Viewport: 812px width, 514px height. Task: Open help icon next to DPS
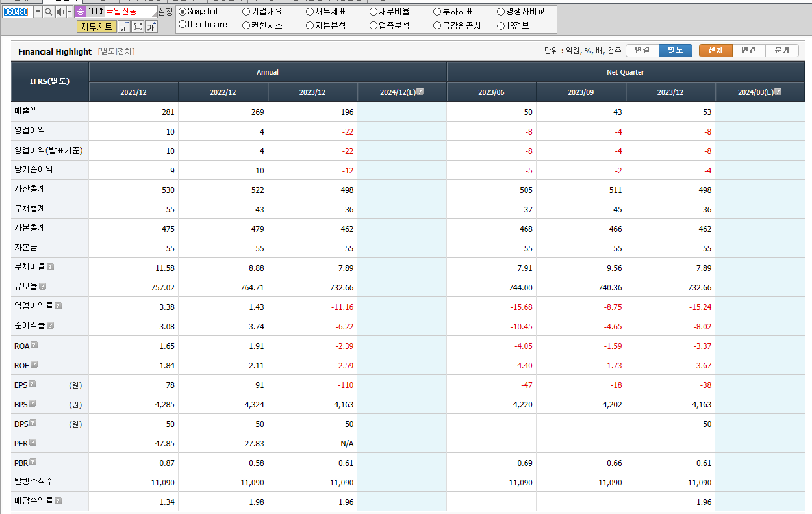[32, 423]
